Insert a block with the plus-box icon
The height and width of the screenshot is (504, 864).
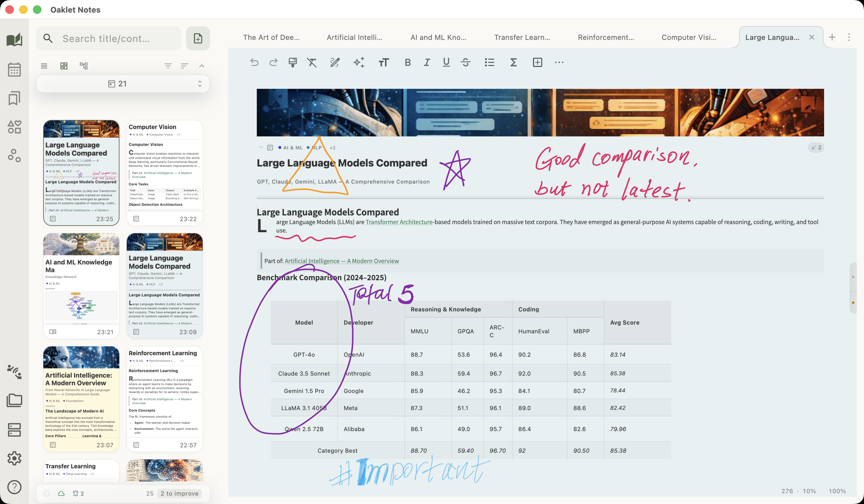(537, 62)
